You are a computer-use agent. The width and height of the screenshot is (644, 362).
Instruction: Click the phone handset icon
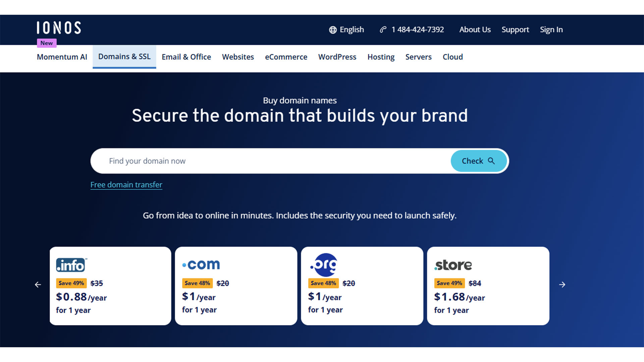(x=383, y=29)
